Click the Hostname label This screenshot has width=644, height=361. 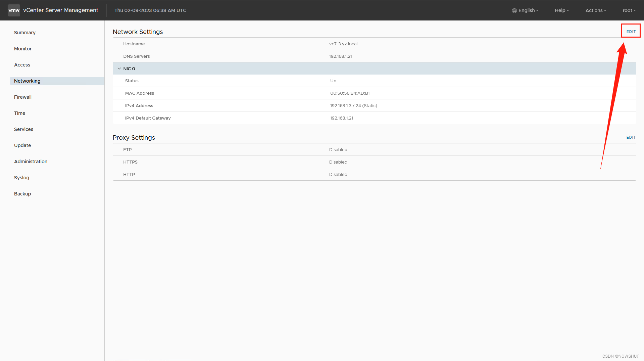coord(134,44)
